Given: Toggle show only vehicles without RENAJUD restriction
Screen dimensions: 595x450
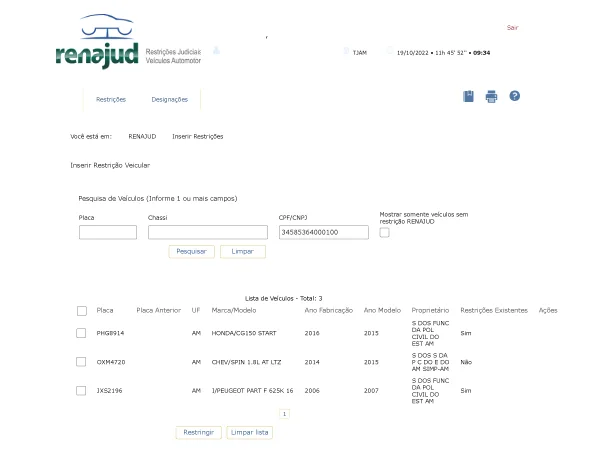Looking at the screenshot, I should pyautogui.click(x=384, y=233).
